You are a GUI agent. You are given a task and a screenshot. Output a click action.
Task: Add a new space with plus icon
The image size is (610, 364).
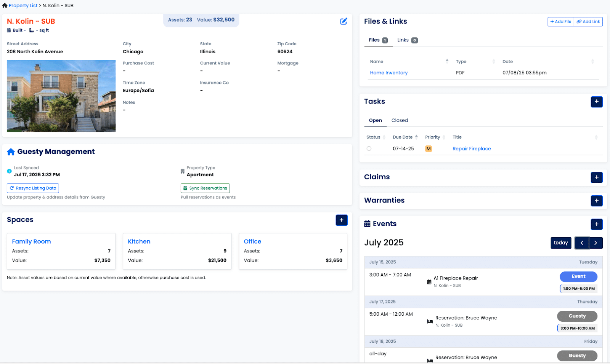point(341,220)
